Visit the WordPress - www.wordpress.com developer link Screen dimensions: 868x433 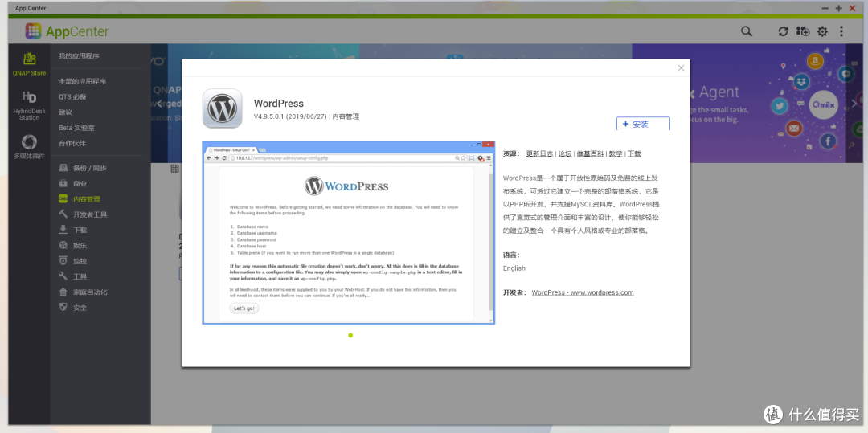[x=583, y=292]
